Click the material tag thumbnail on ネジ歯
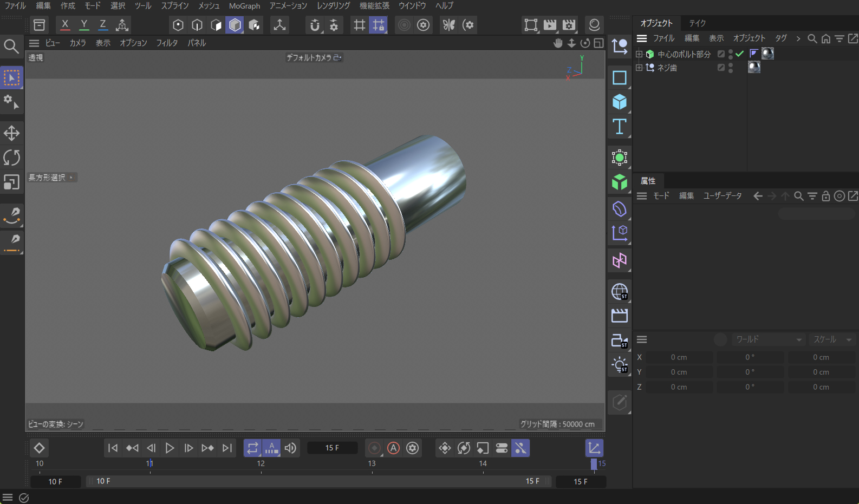The width and height of the screenshot is (859, 504). [x=754, y=67]
